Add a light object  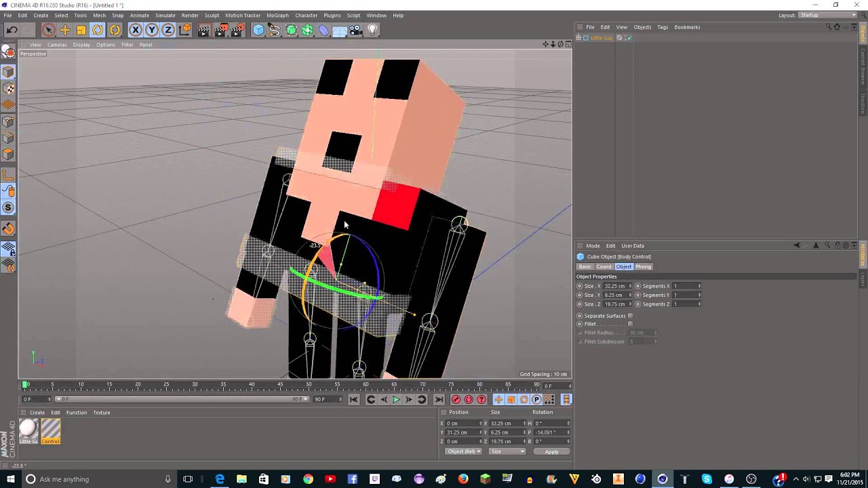[x=372, y=30]
